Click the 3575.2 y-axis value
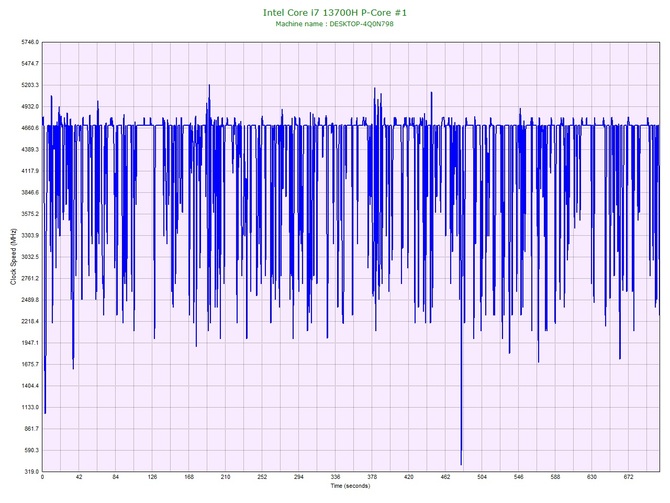 click(30, 214)
